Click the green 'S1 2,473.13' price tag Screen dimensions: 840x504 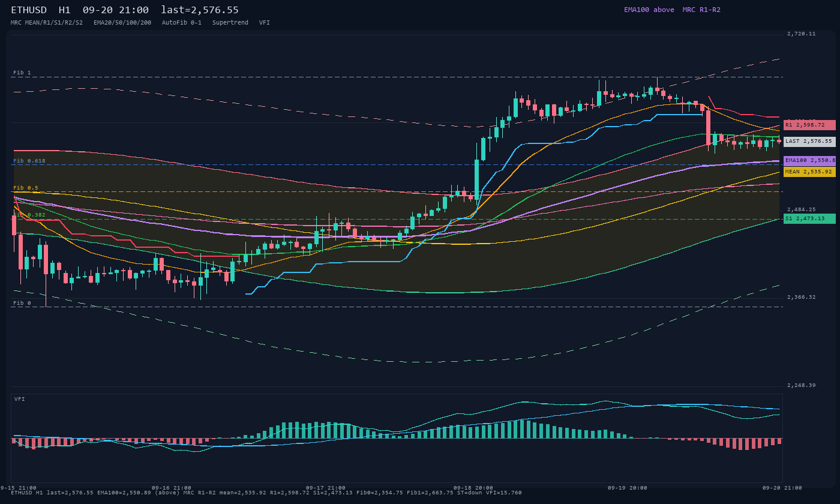point(809,219)
